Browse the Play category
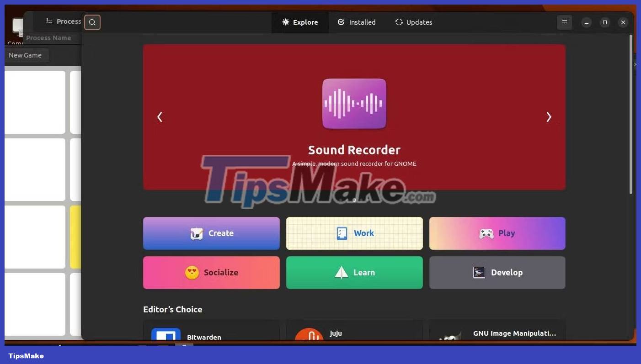The height and width of the screenshot is (364, 641). pos(497,233)
